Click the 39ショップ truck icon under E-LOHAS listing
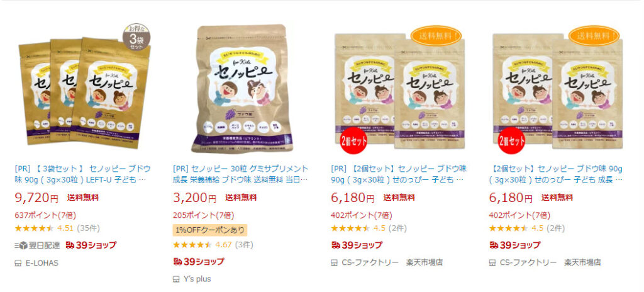This screenshot has width=644, height=292. [70, 245]
